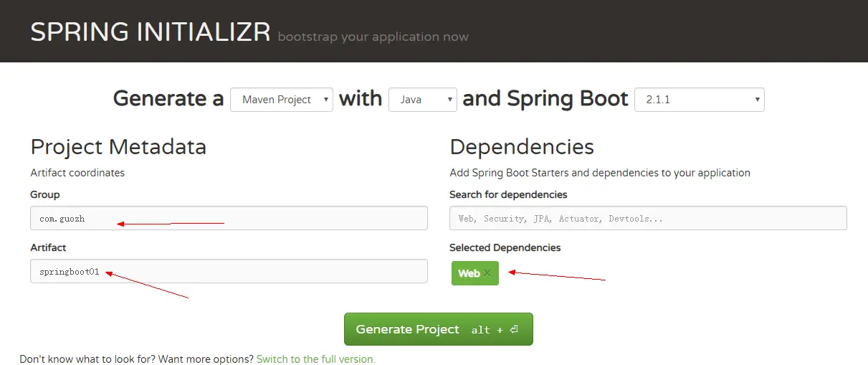Click the 'Group' field label
868x365 pixels.
tap(45, 194)
